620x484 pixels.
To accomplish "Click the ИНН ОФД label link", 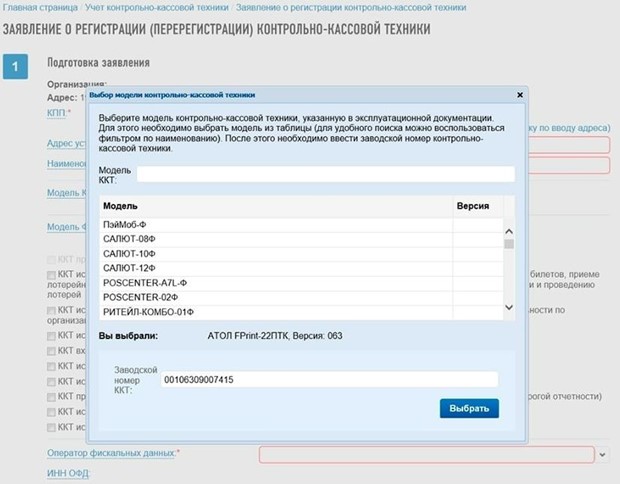I will [x=68, y=473].
